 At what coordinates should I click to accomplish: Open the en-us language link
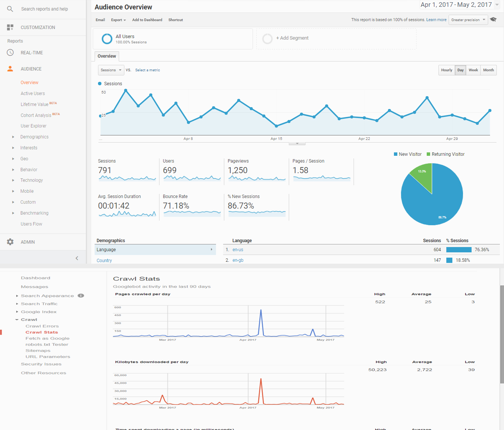click(238, 250)
